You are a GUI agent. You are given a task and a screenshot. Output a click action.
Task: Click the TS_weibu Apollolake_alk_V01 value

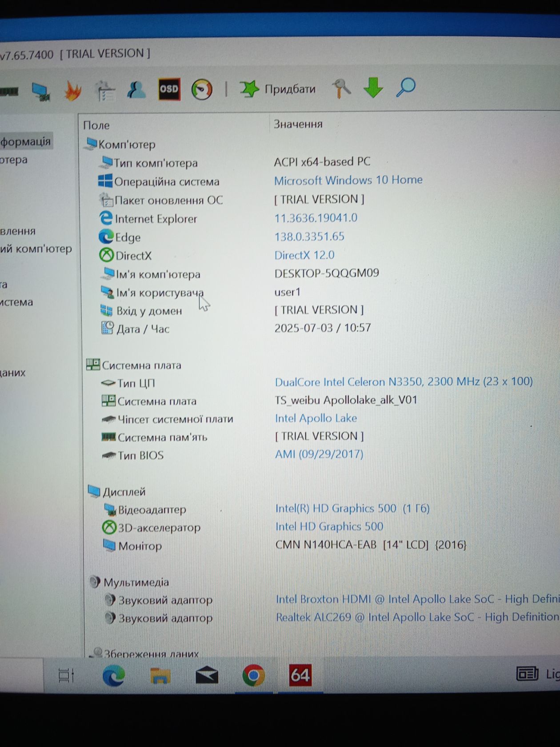point(346,400)
